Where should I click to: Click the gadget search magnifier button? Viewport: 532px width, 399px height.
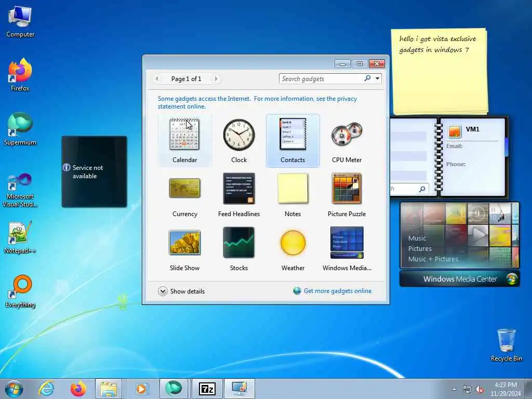pyautogui.click(x=367, y=78)
